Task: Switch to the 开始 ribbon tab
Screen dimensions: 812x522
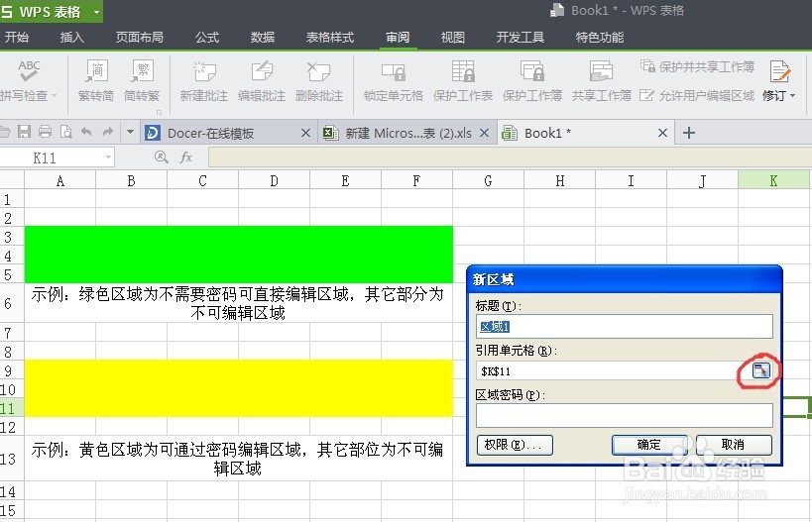Action: click(17, 38)
